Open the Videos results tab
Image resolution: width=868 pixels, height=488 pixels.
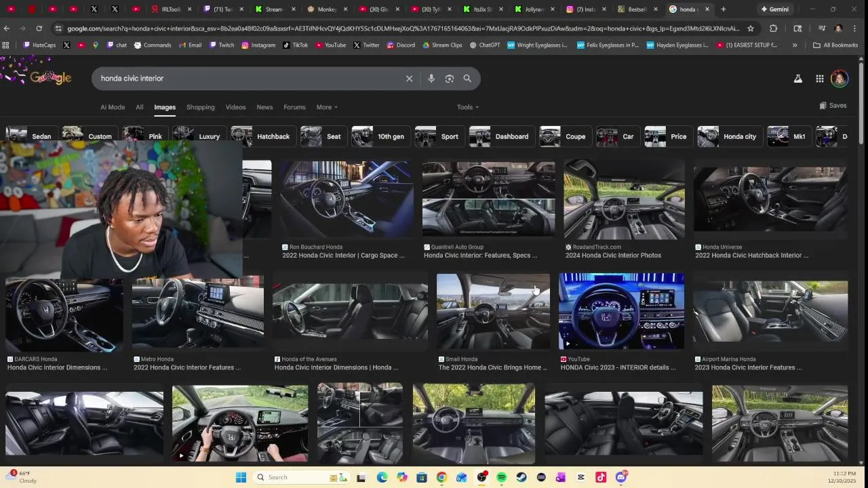pyautogui.click(x=235, y=107)
